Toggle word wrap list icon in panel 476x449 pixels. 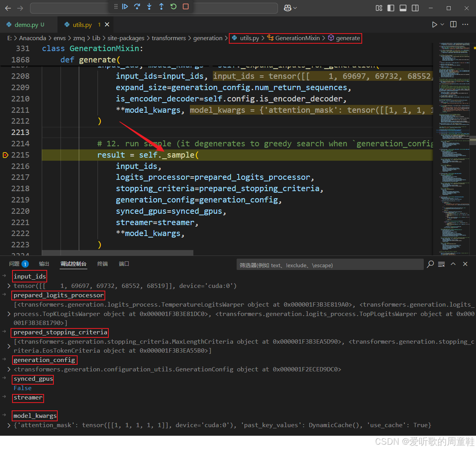[442, 264]
